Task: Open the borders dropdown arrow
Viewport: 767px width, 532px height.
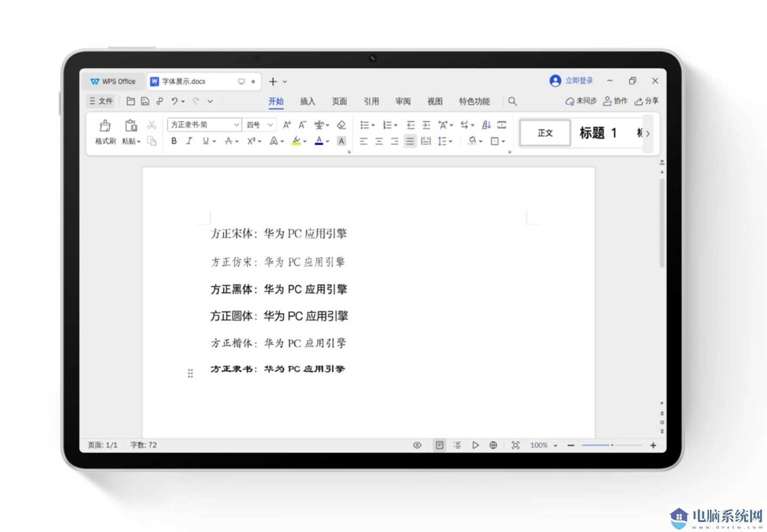Action: 503,142
